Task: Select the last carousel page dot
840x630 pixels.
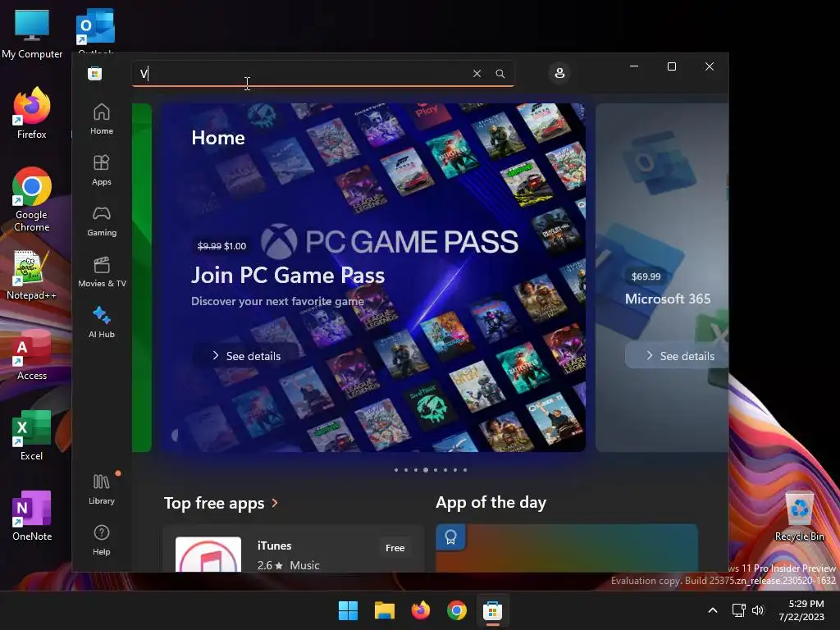Action: coord(465,470)
